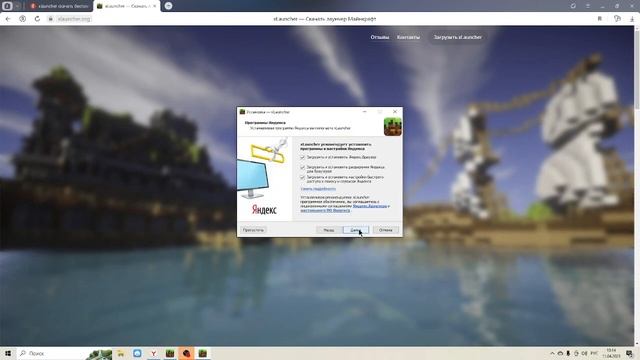Viewport: 640px width, 360px height.
Task: Click the Пропустить (Skip) button in installer
Action: (x=253, y=230)
